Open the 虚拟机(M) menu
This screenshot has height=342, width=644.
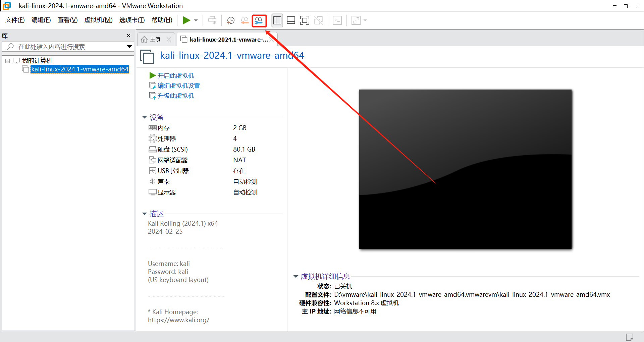[98, 20]
